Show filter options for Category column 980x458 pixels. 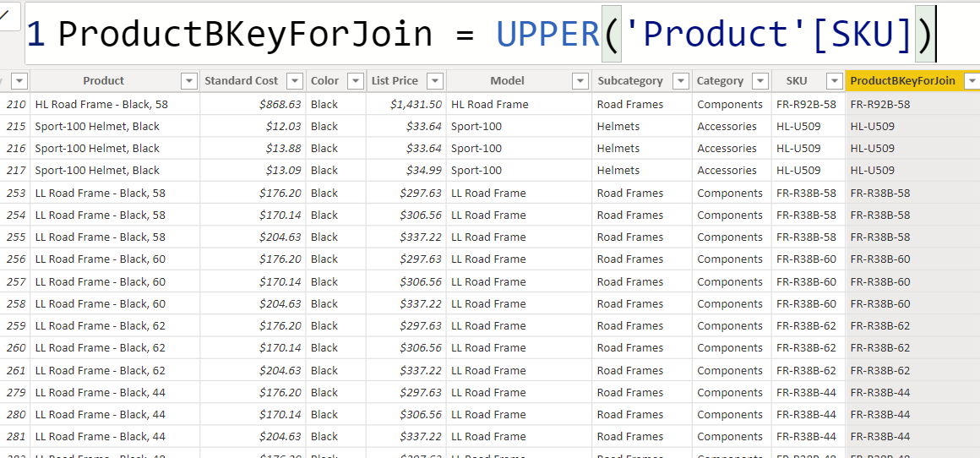tap(760, 81)
